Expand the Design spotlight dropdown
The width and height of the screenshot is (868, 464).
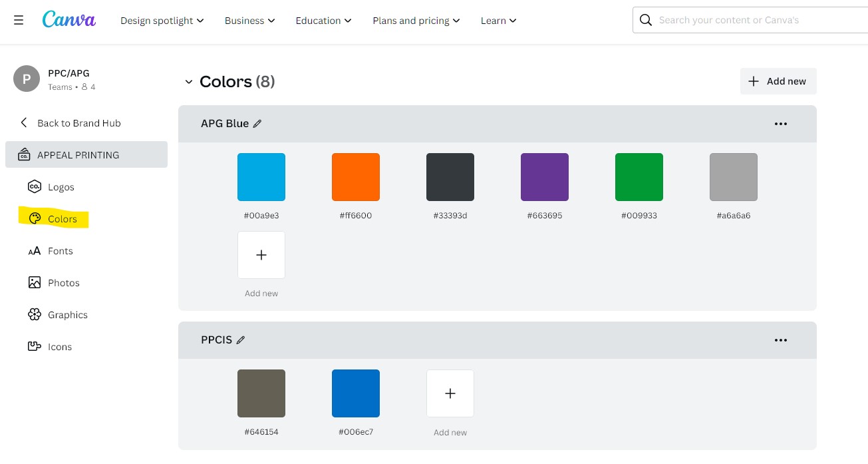pyautogui.click(x=162, y=21)
